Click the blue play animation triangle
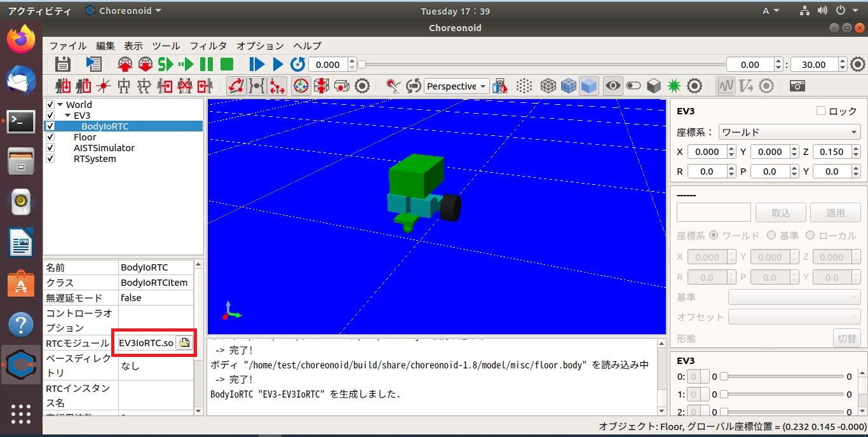This screenshot has width=868, height=437. (x=278, y=64)
